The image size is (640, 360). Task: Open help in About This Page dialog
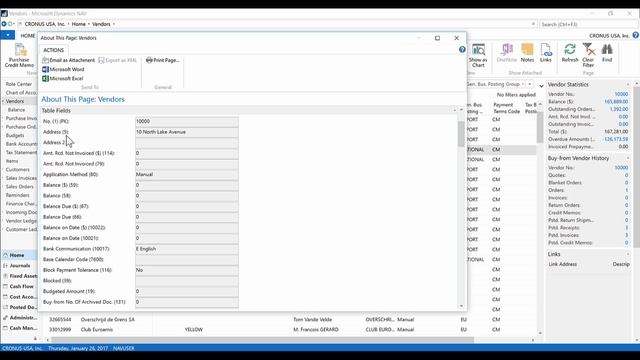[x=462, y=49]
